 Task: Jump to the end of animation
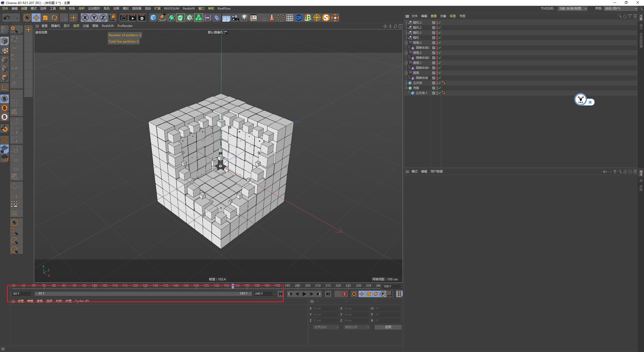coord(328,294)
